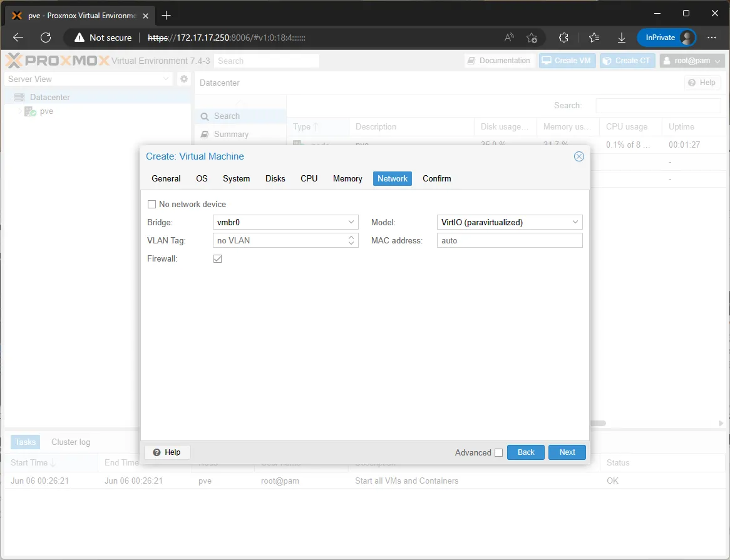Viewport: 730px width, 560px height.
Task: Sort by the Memory usage column
Action: pos(568,126)
